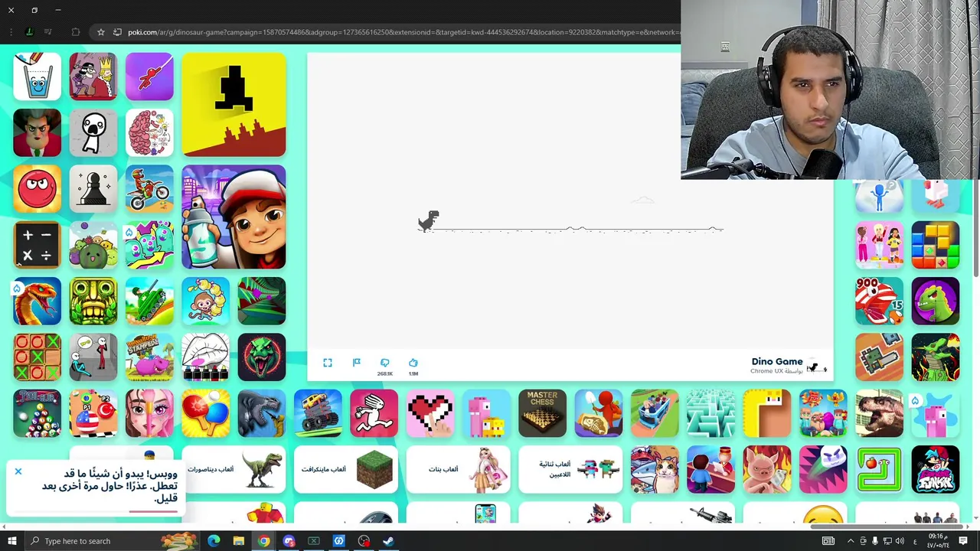Open the purple dragon game icon
The height and width of the screenshot is (551, 980).
[936, 301]
